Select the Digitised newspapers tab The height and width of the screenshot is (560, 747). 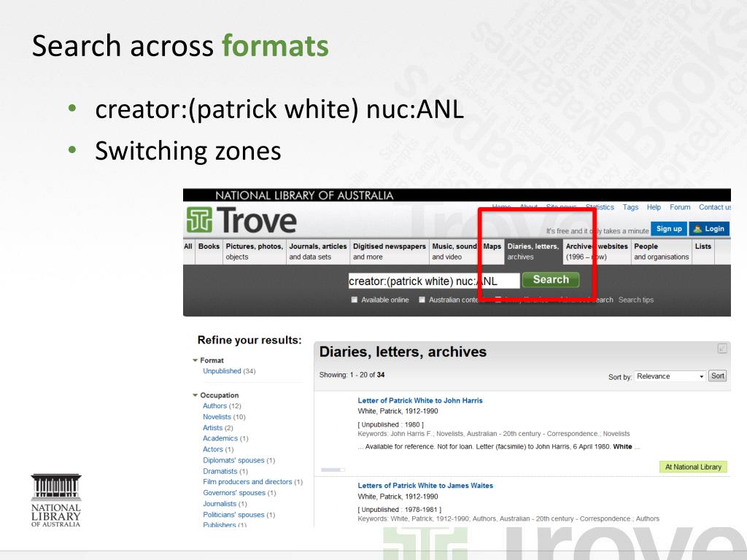tap(390, 252)
